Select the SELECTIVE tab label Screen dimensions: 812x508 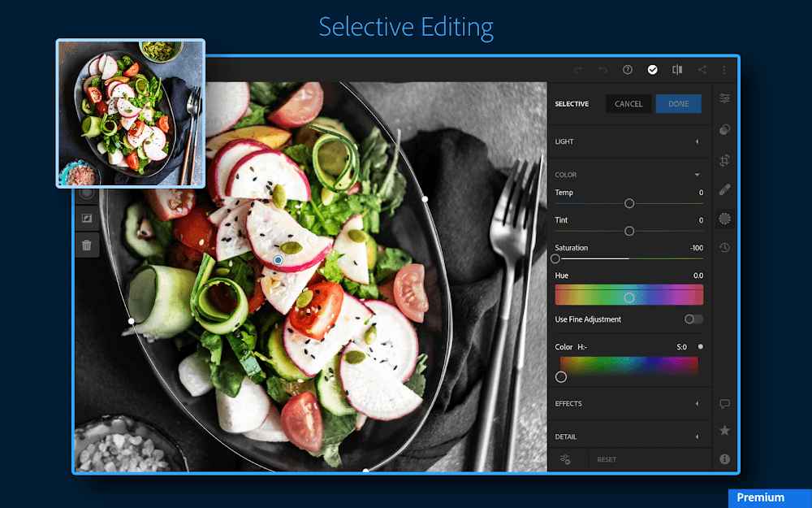(x=572, y=103)
